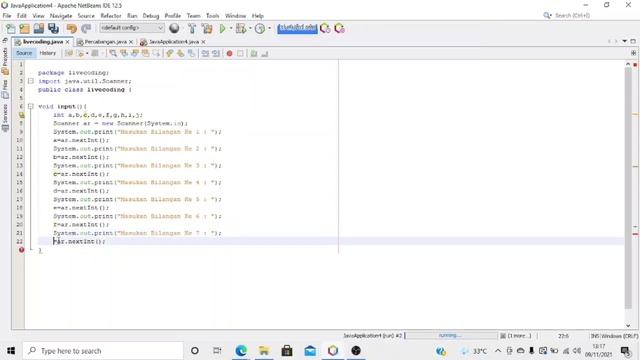
Task: Click the New File toolbar icon
Action: 11,29
